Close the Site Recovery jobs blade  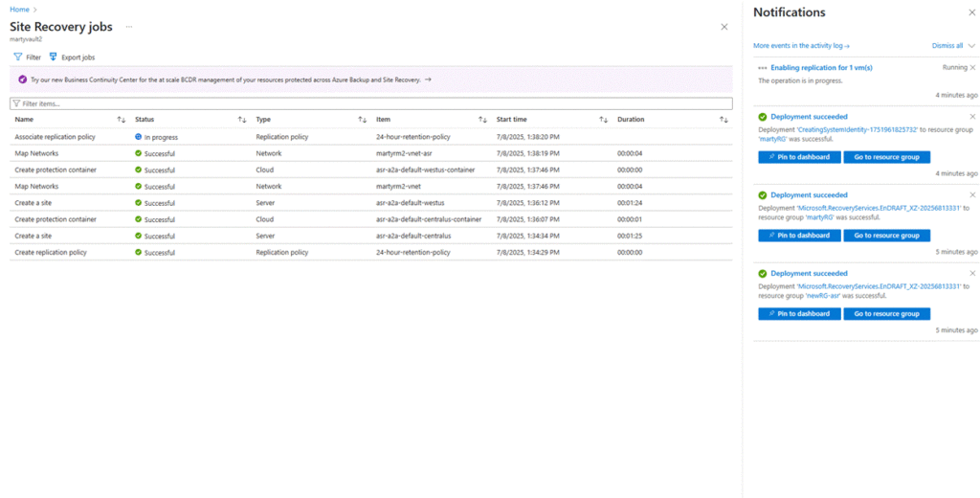tap(724, 27)
